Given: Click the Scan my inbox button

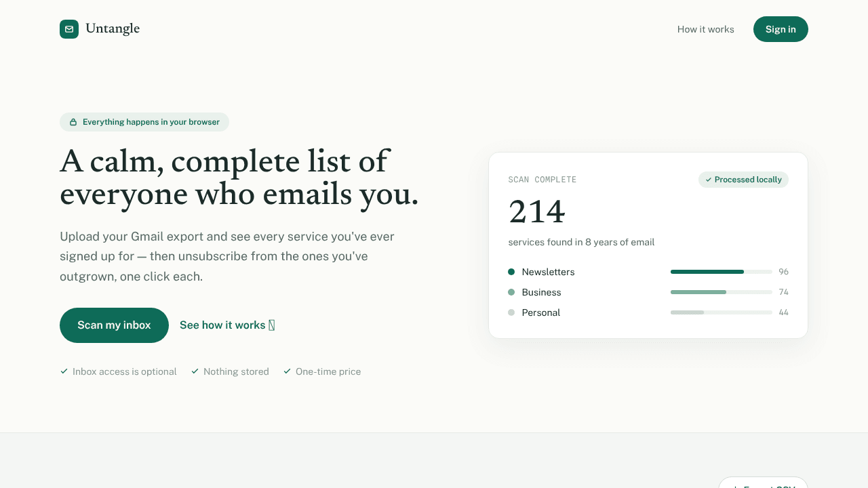Looking at the screenshot, I should (x=114, y=325).
